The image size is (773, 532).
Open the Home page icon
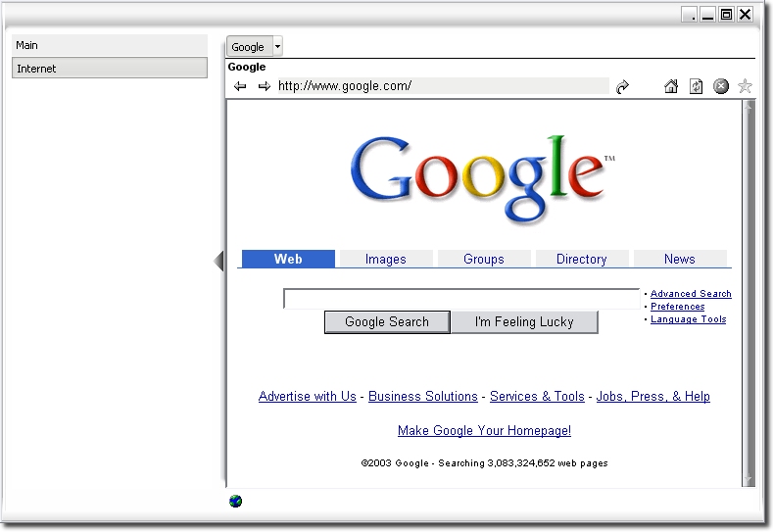click(671, 86)
